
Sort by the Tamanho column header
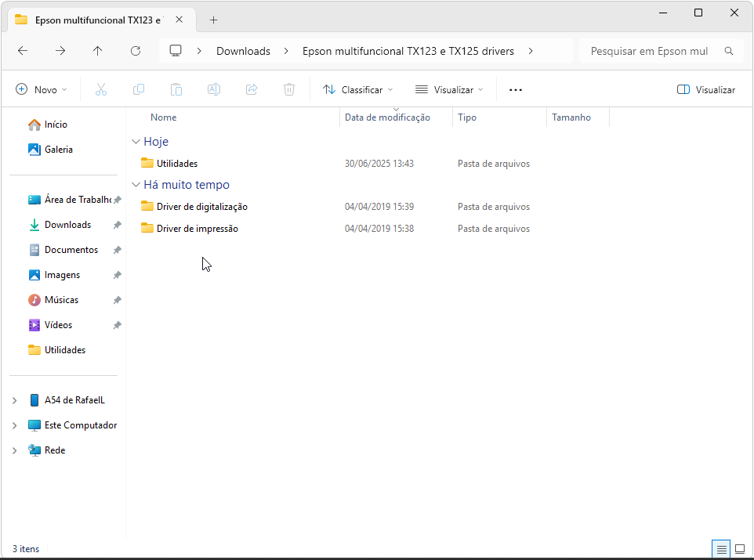[x=571, y=117]
